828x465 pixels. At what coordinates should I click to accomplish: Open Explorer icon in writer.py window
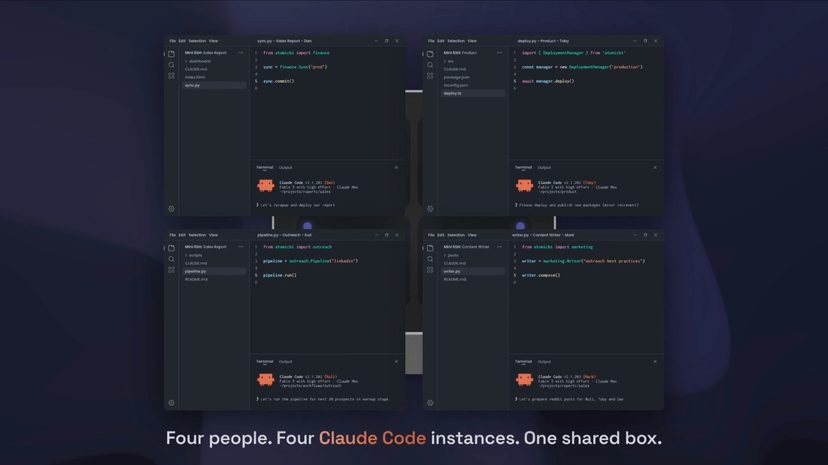[x=430, y=248]
